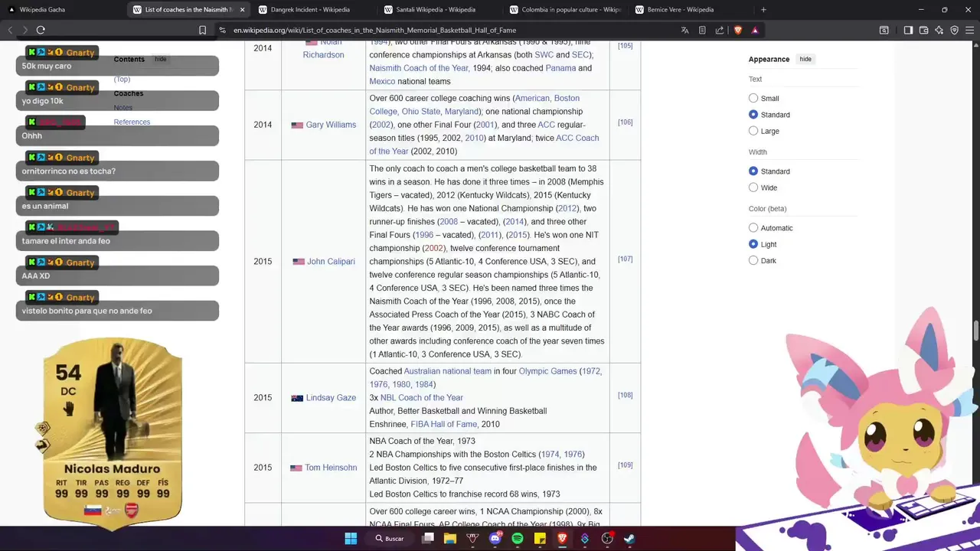The height and width of the screenshot is (551, 980).
Task: Switch to Wikipedia Gacha tab
Action: coord(61,10)
